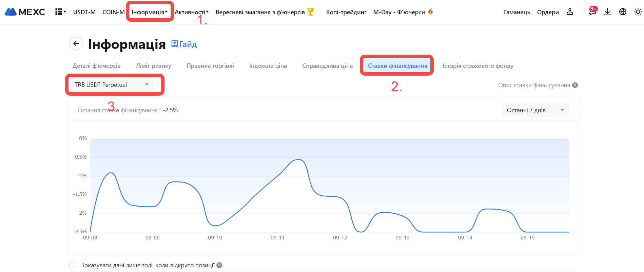Image resolution: width=644 pixels, height=272 pixels.
Task: Toggle the light/dark theme icon
Action: [638, 12]
